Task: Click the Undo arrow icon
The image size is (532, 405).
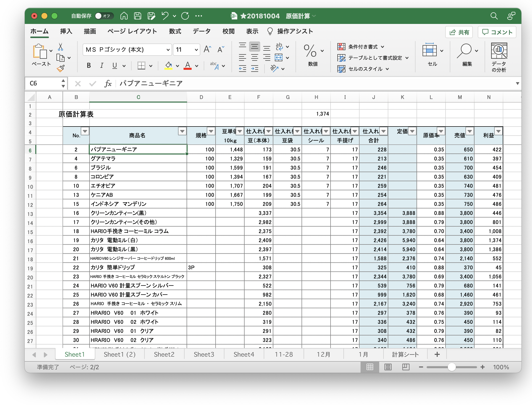Action: click(165, 16)
